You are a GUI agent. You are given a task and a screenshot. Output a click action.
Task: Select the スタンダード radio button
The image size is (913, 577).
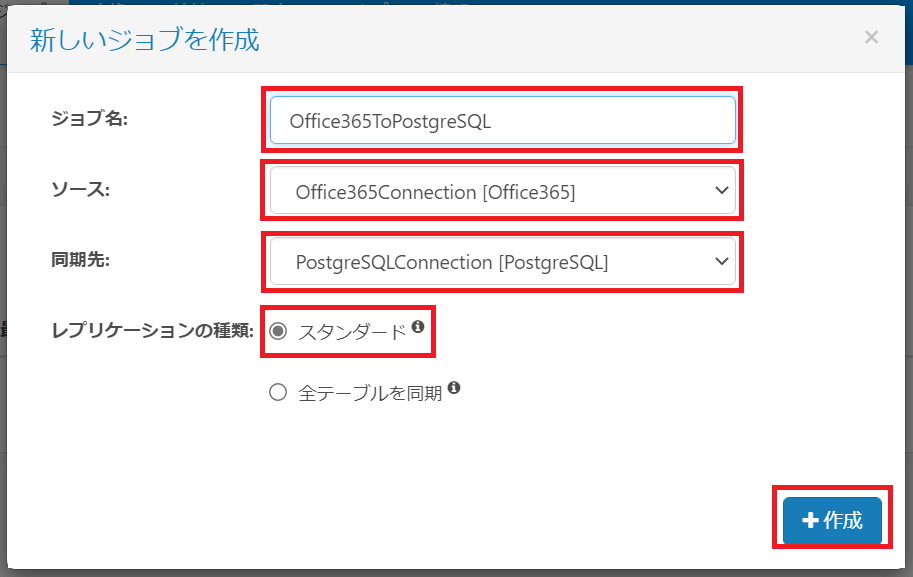pyautogui.click(x=278, y=332)
